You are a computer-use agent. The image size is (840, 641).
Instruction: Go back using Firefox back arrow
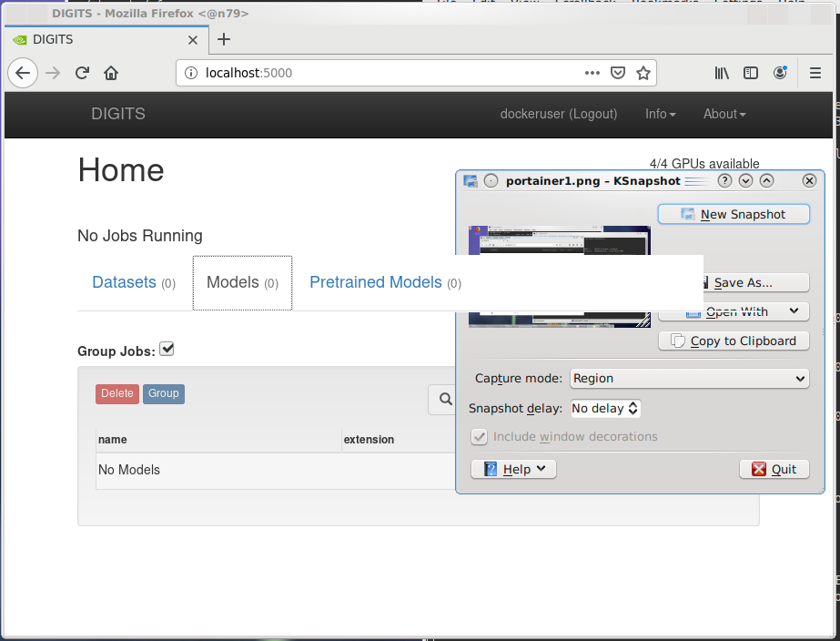[x=23, y=73]
